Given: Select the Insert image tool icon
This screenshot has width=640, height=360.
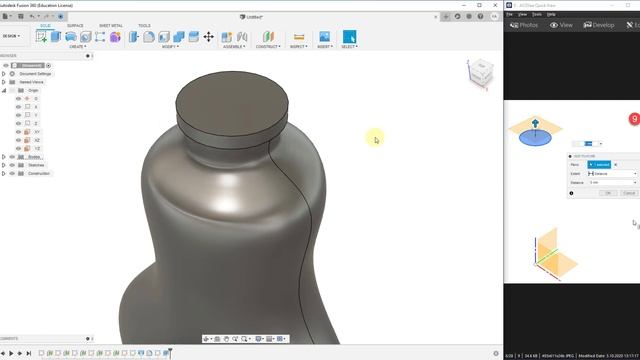Looking at the screenshot, I should click(324, 37).
